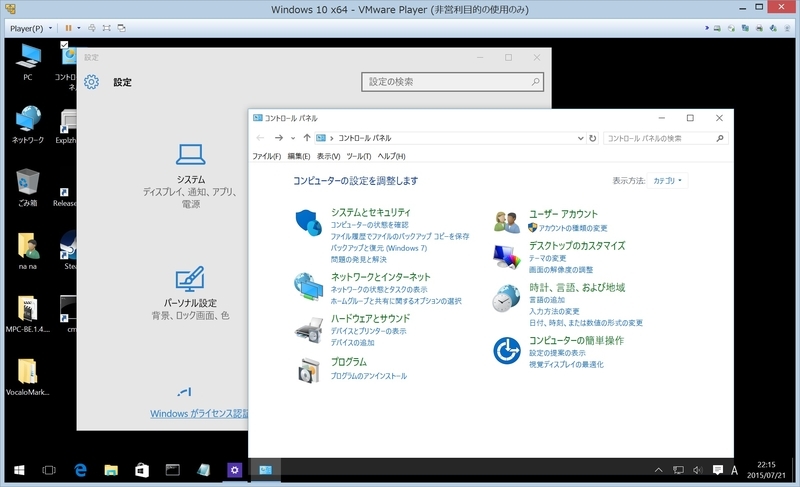
Task: Go up one level in Control Panel
Action: click(x=307, y=138)
